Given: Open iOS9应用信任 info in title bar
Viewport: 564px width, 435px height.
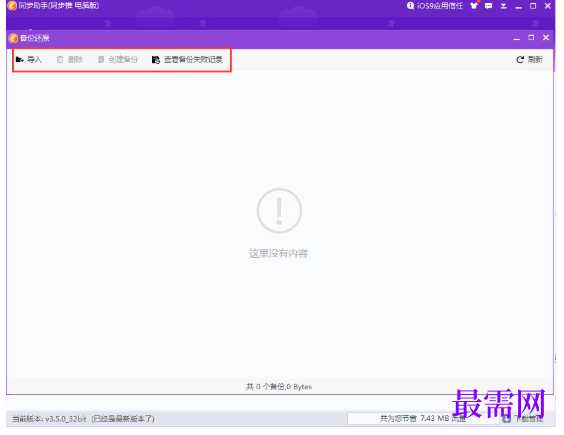Looking at the screenshot, I should [x=435, y=6].
